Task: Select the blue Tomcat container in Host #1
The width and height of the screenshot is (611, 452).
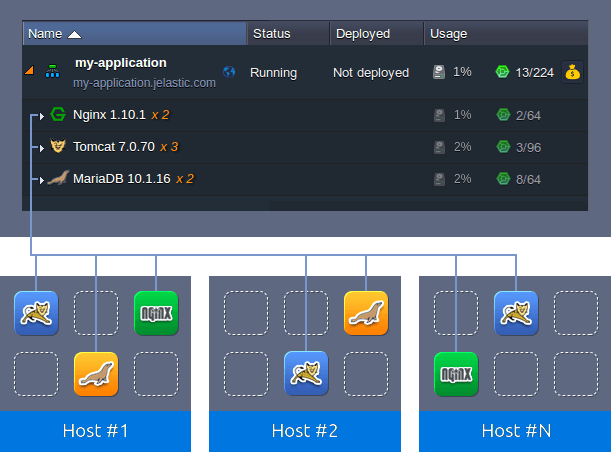Action: (36, 313)
